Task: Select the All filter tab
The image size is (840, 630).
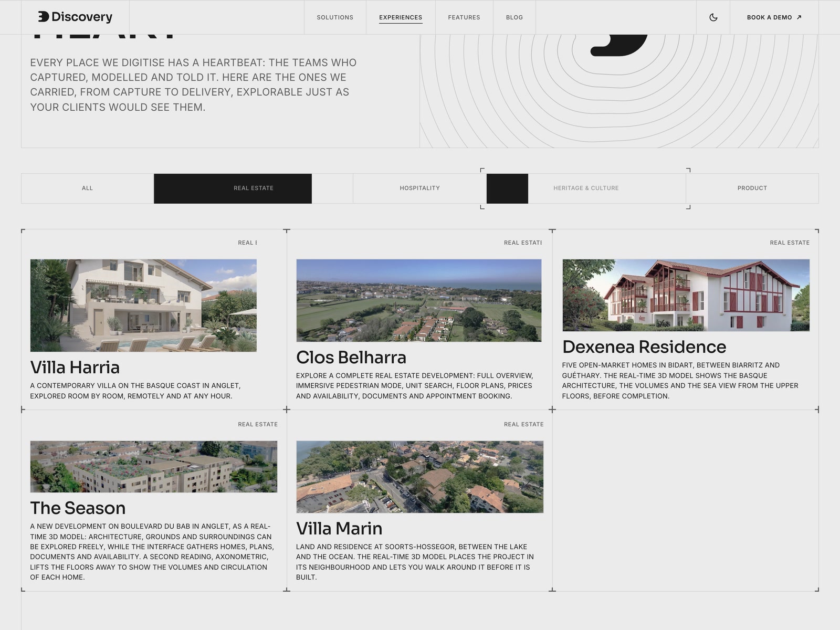Action: pyautogui.click(x=87, y=188)
